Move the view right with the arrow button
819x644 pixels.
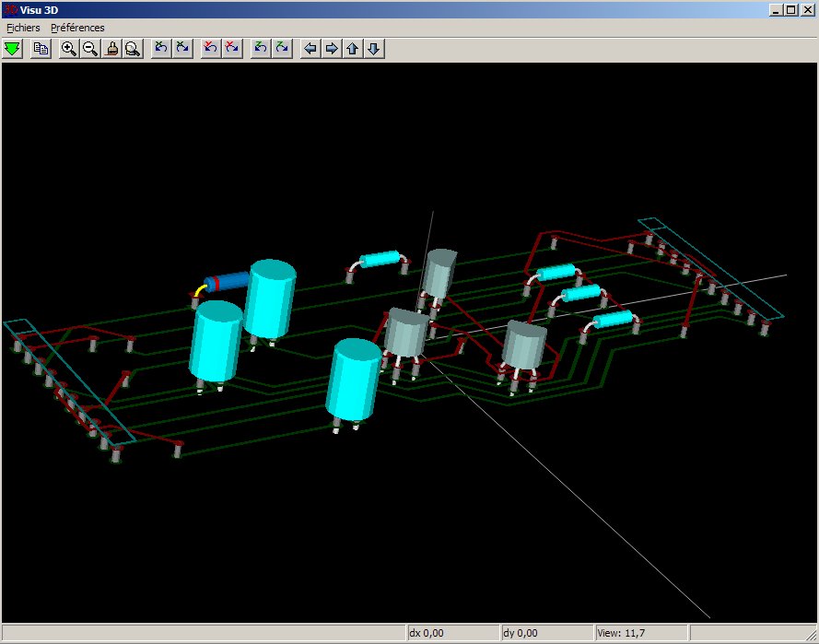pyautogui.click(x=332, y=49)
